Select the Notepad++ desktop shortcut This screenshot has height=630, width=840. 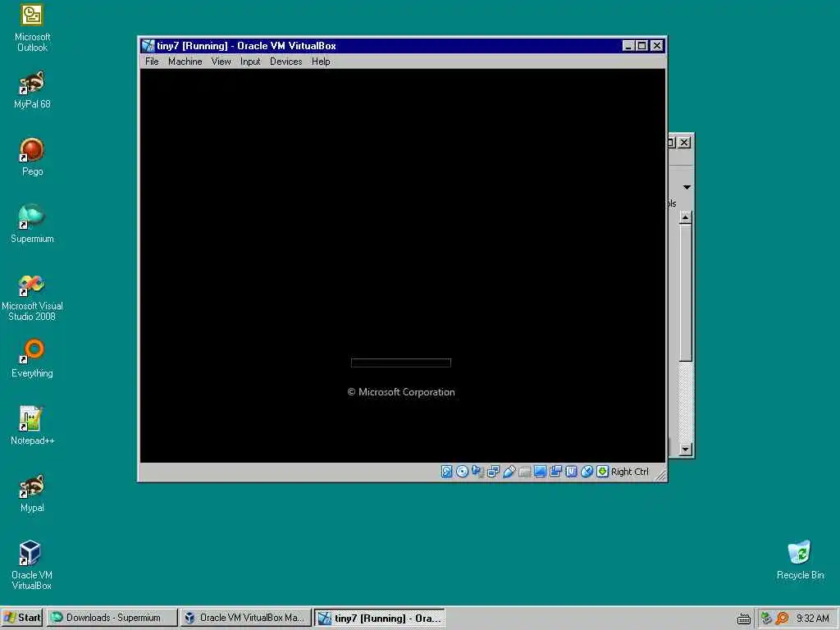point(32,426)
